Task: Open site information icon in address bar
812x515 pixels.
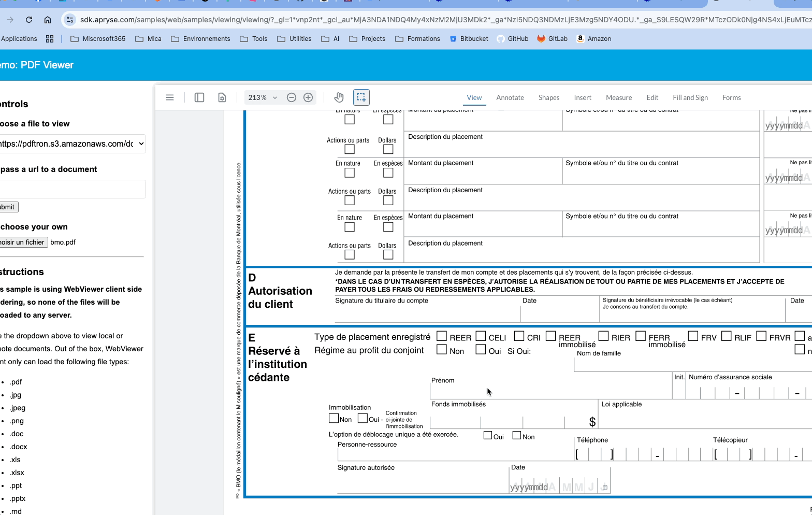Action: 70,20
